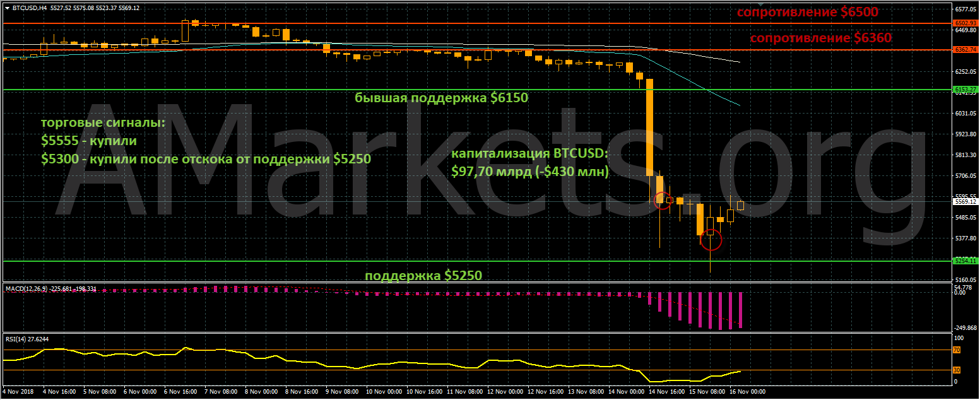
Task: Click the large orange candle falling through $6150
Action: pos(649,127)
